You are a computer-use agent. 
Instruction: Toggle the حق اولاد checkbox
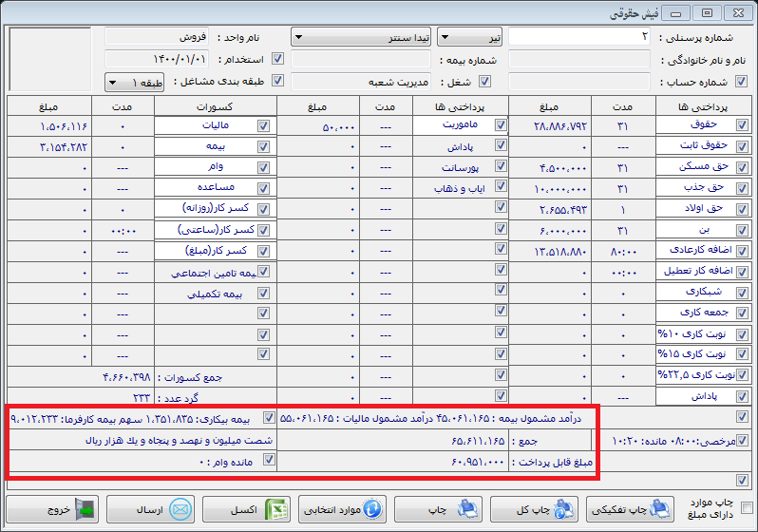coord(742,209)
